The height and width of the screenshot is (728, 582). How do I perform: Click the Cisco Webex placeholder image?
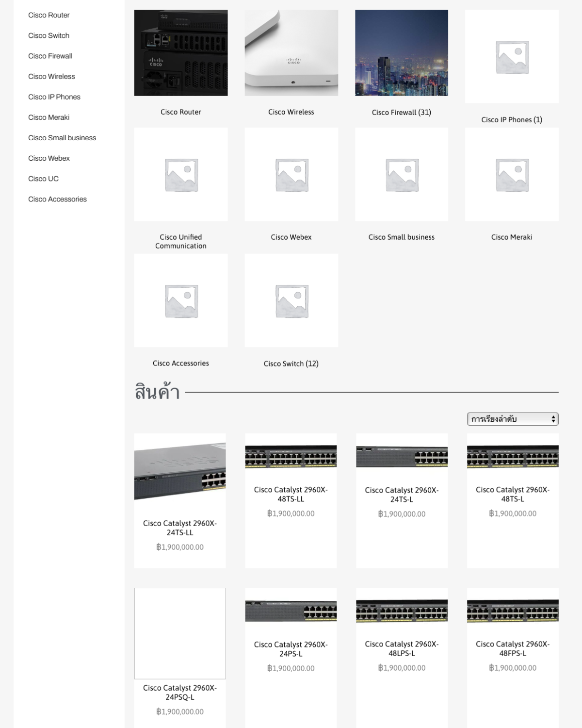[x=291, y=174]
